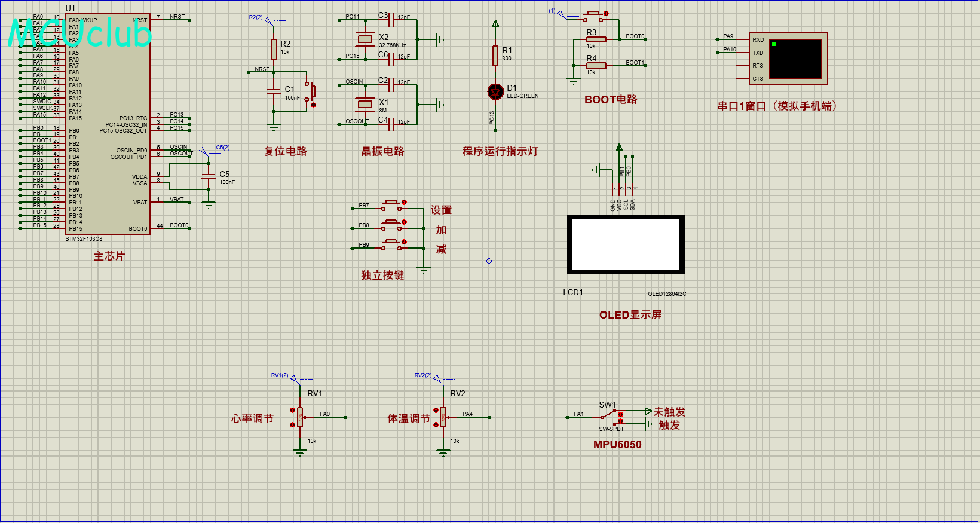
Task: Click the power arrow terminal above R1
Action: (495, 24)
